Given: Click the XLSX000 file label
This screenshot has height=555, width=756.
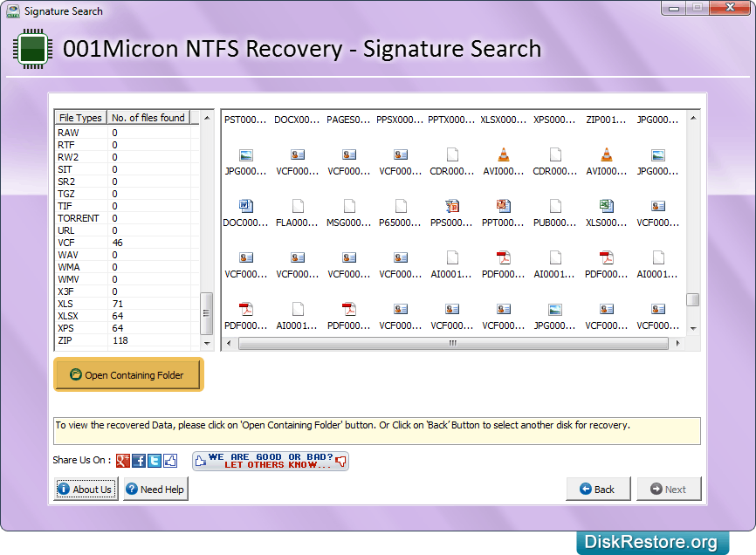Looking at the screenshot, I should tap(503, 120).
